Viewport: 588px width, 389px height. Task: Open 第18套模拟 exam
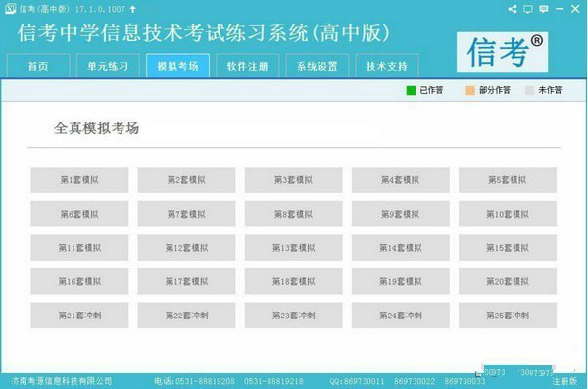click(x=294, y=281)
